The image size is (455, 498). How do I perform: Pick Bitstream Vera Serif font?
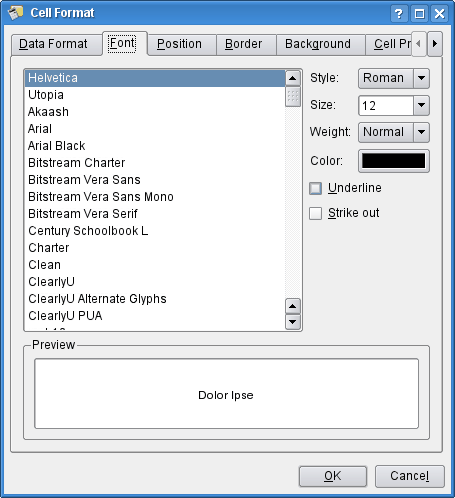155,214
